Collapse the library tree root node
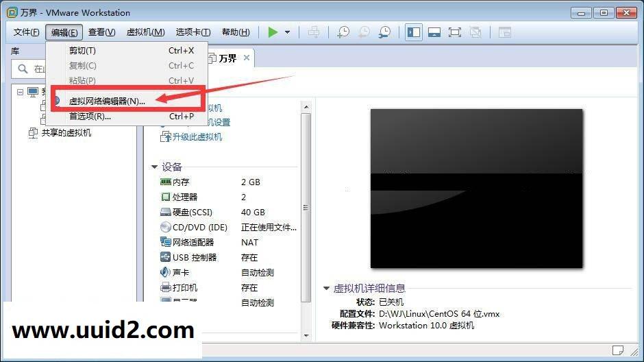 20,92
